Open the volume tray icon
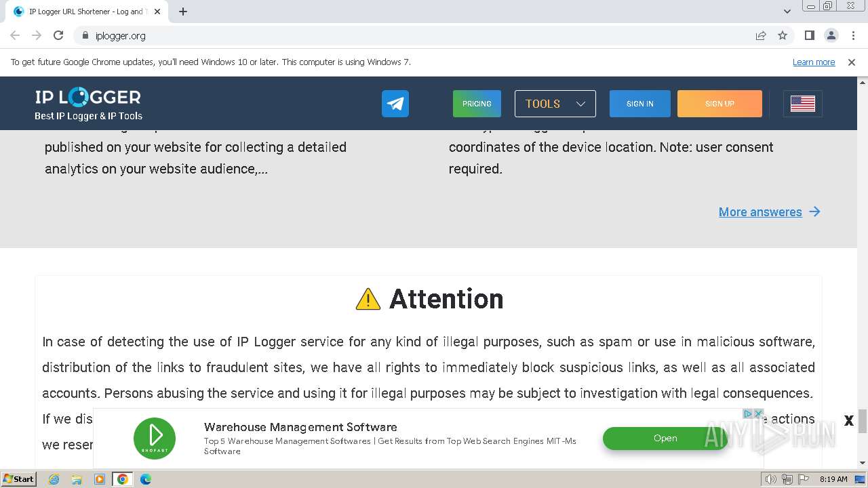The image size is (868, 488). (x=771, y=479)
